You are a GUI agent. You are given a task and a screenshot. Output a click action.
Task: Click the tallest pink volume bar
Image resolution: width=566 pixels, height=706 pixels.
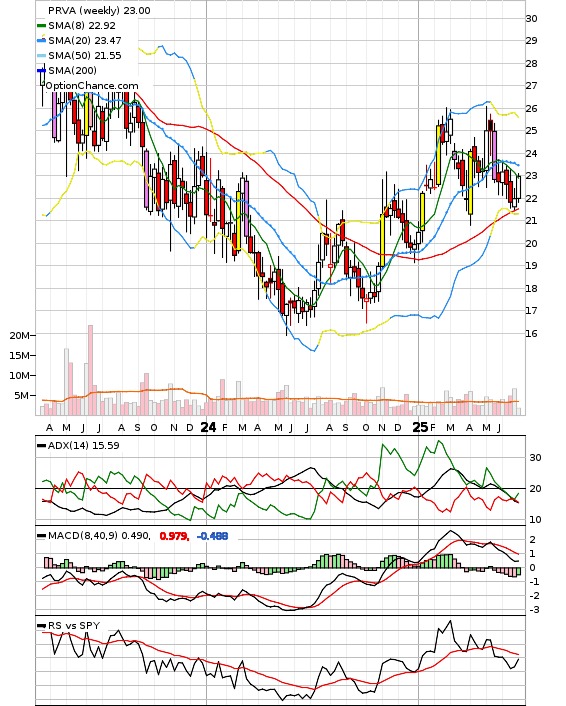tap(91, 370)
